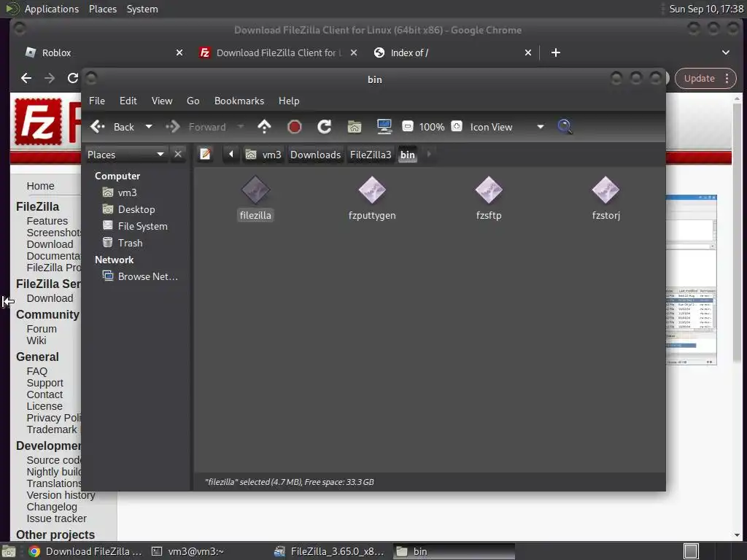This screenshot has width=747, height=560.
Task: Click Chrome Update button
Action: coord(699,78)
